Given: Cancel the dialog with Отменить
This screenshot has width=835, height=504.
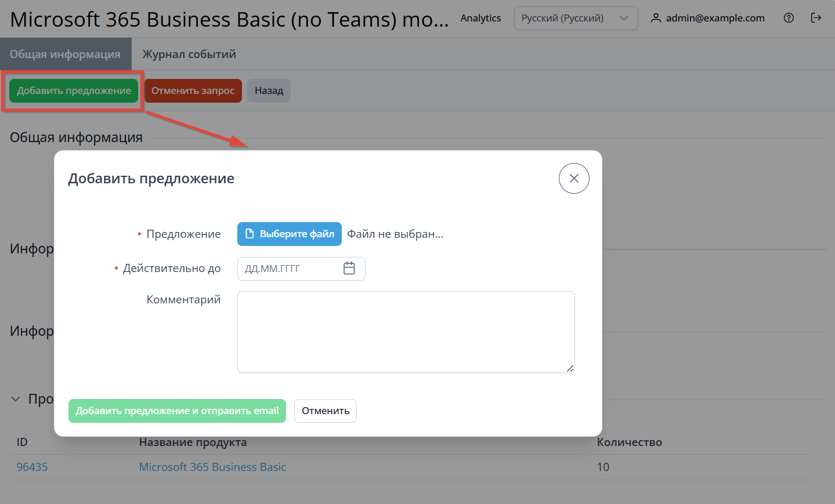Looking at the screenshot, I should pyautogui.click(x=326, y=411).
